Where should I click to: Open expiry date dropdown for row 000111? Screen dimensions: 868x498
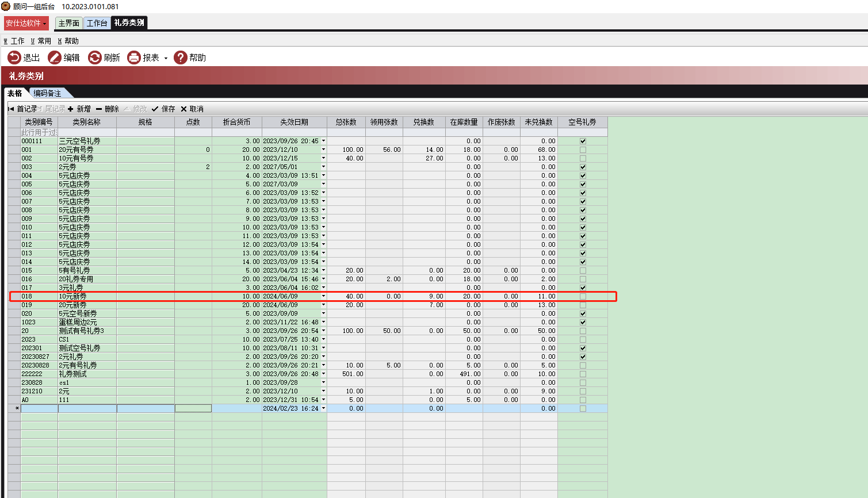coord(323,141)
